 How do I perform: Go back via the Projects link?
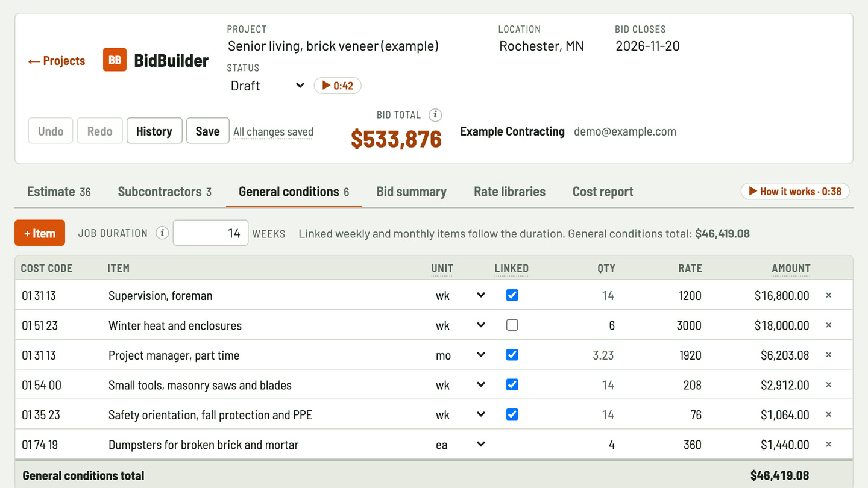coord(57,61)
